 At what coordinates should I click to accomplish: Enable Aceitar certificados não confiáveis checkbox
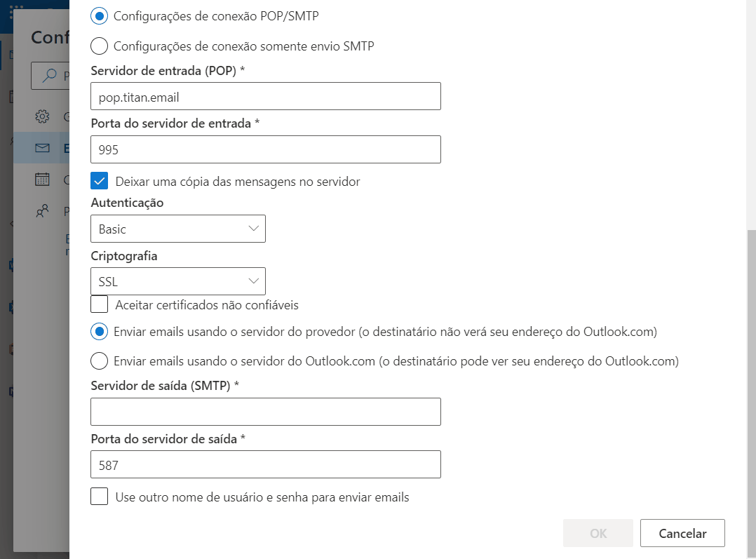pos(100,305)
